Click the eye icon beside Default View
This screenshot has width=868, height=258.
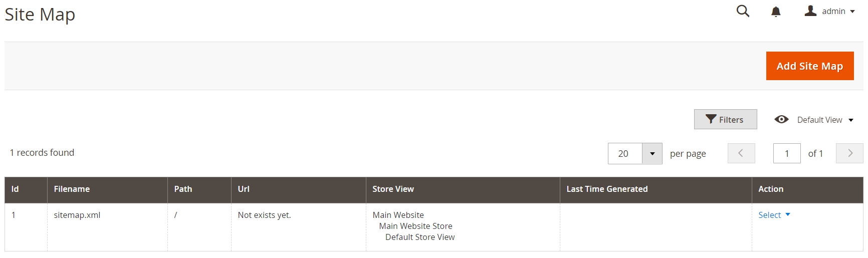tap(781, 119)
